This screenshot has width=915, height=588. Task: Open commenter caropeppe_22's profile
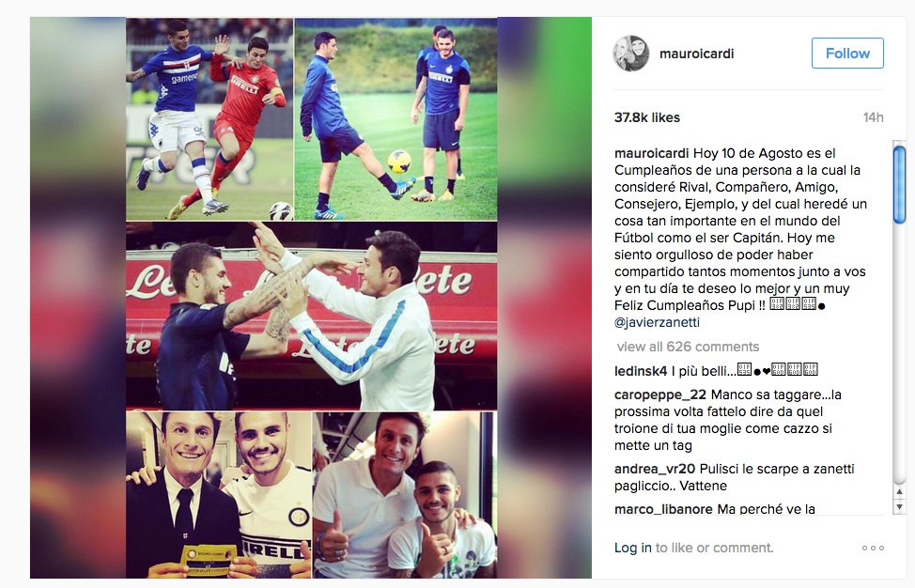pos(660,395)
